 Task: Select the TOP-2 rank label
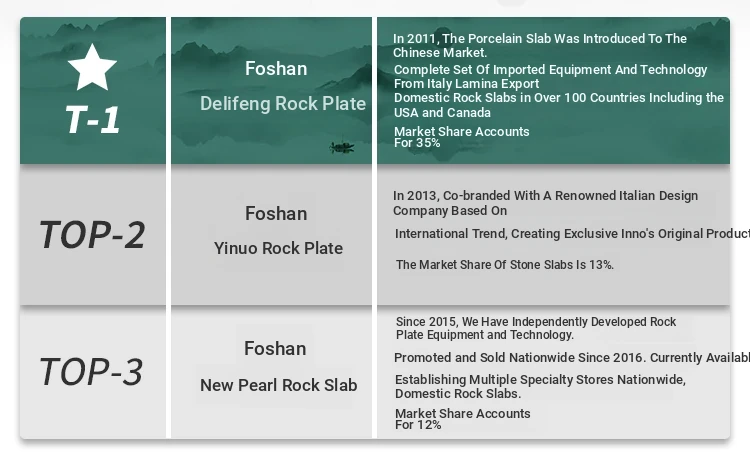coord(92,234)
